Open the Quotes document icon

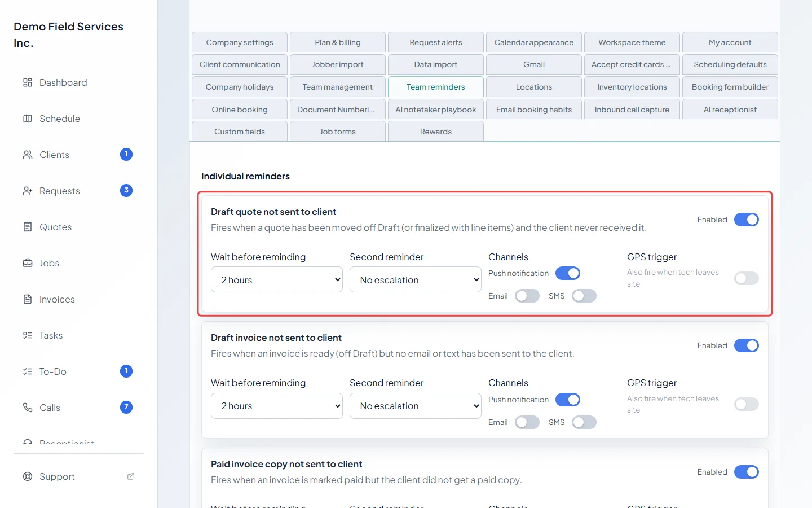point(28,227)
